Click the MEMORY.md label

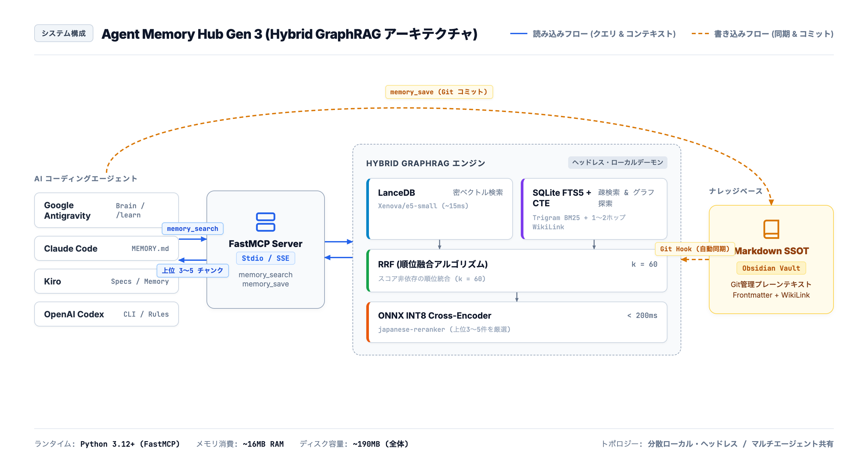150,248
